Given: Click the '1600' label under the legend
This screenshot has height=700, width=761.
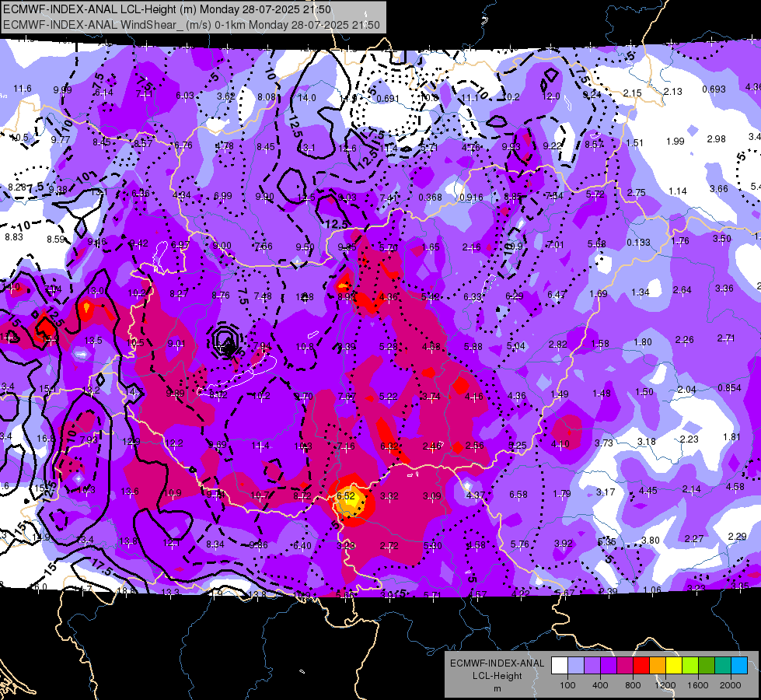Looking at the screenshot, I should [698, 685].
